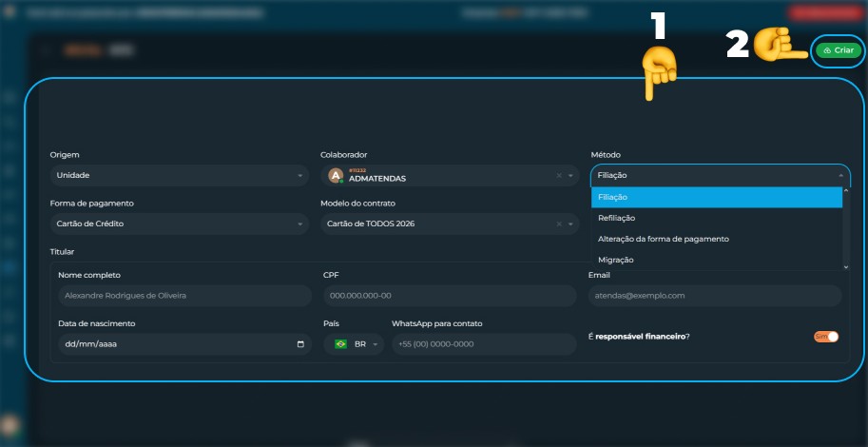Clear Cartão de TODOS 2026 selection

click(x=559, y=224)
